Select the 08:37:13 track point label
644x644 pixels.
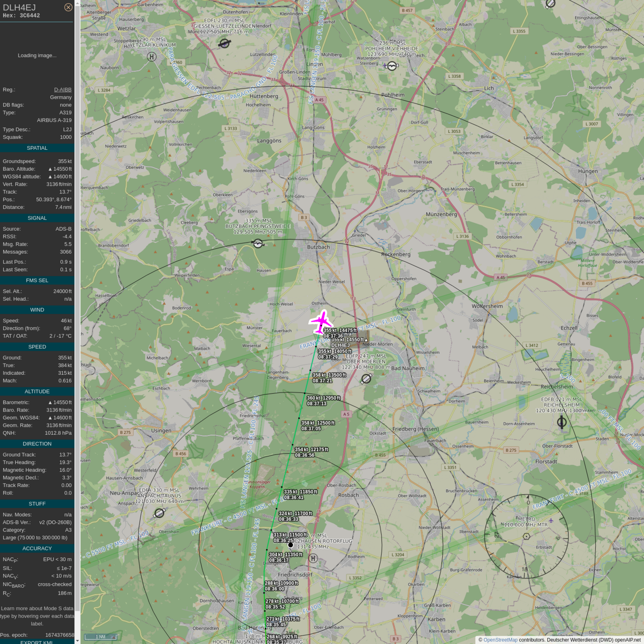tap(317, 404)
